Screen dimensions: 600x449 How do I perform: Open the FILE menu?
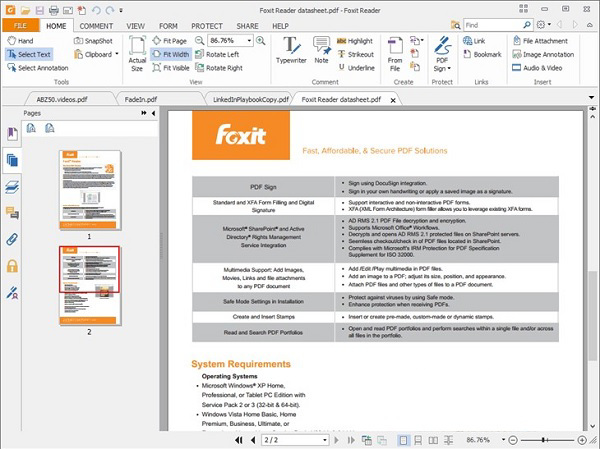coord(21,26)
